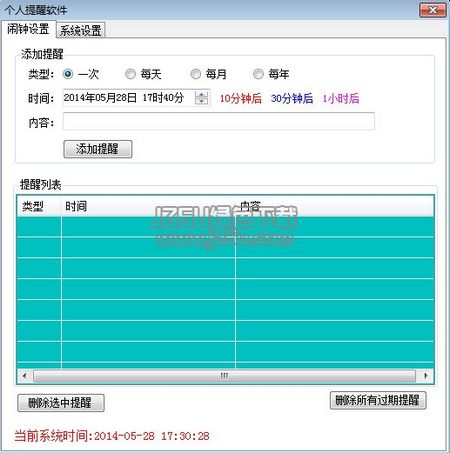Sort by the 时间 column header
Viewport: 450px width, 453px height.
pos(148,206)
